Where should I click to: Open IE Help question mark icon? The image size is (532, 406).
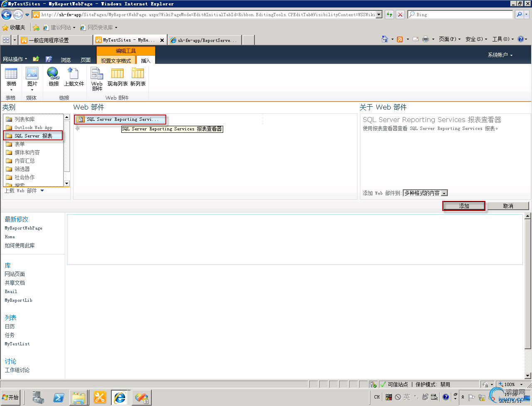coord(521,39)
